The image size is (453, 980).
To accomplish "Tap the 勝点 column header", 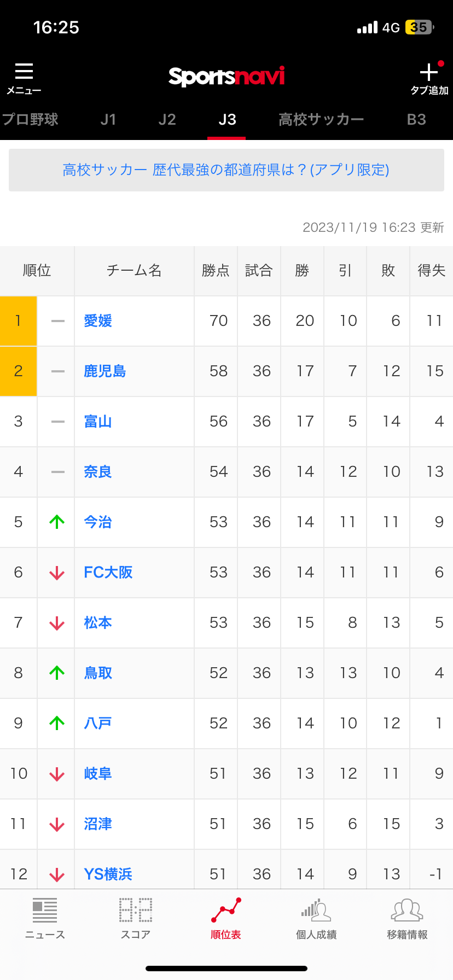I will tap(216, 271).
